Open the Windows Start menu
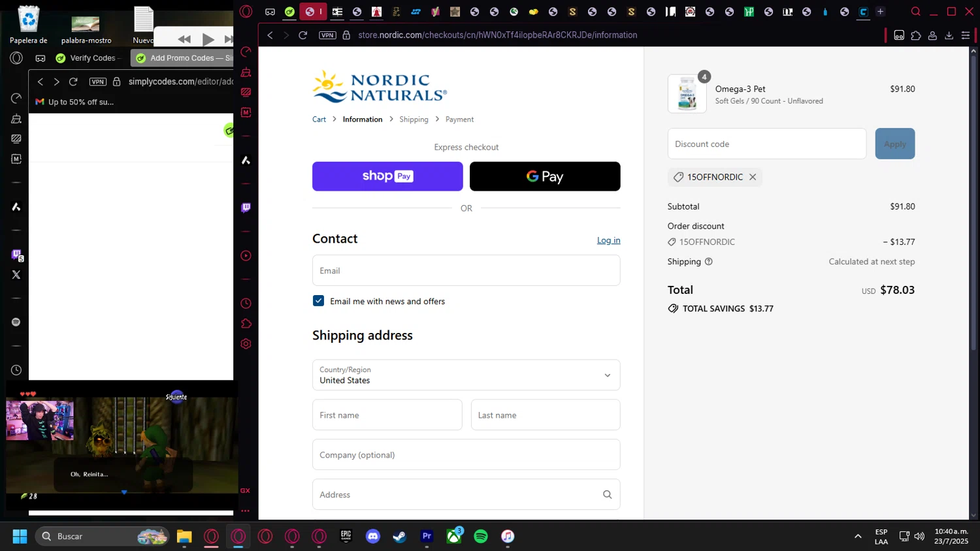Screen dimensions: 980x551 click(20, 537)
